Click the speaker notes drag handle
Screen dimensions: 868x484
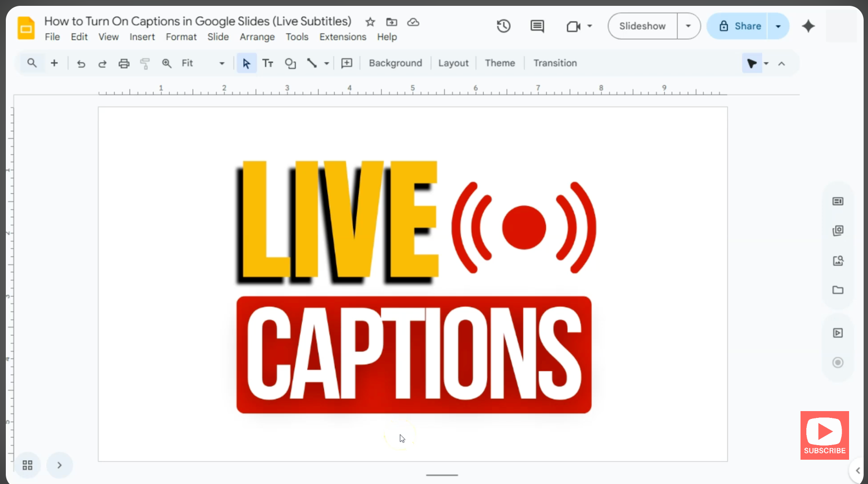pyautogui.click(x=442, y=475)
